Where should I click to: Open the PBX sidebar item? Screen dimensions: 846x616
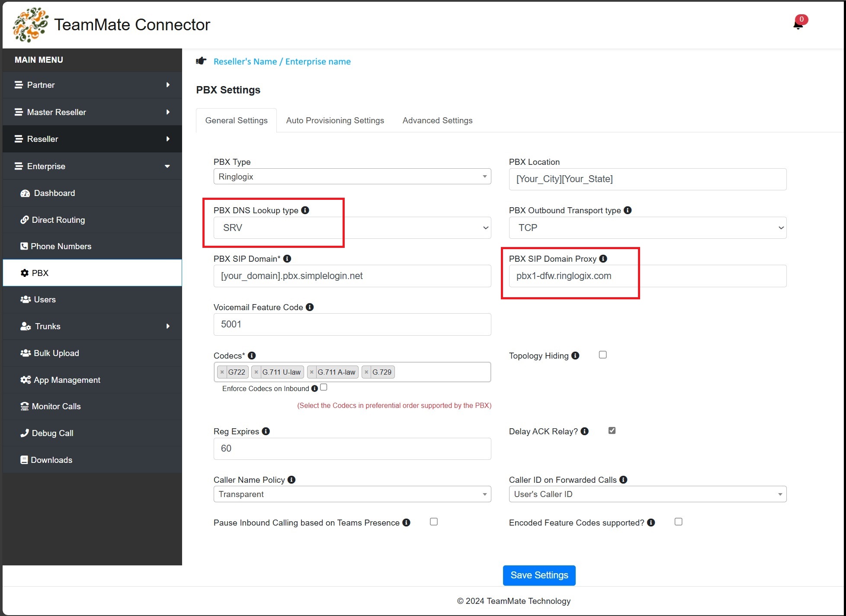click(92, 273)
